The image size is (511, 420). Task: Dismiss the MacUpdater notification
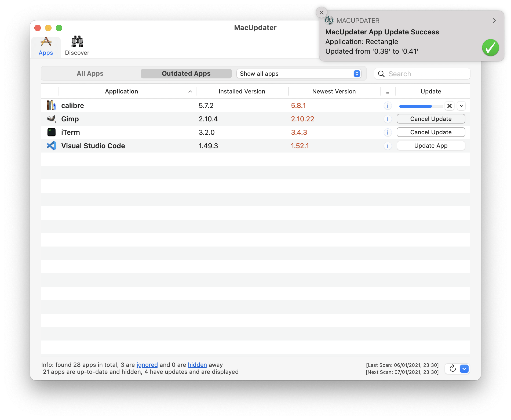pyautogui.click(x=322, y=13)
